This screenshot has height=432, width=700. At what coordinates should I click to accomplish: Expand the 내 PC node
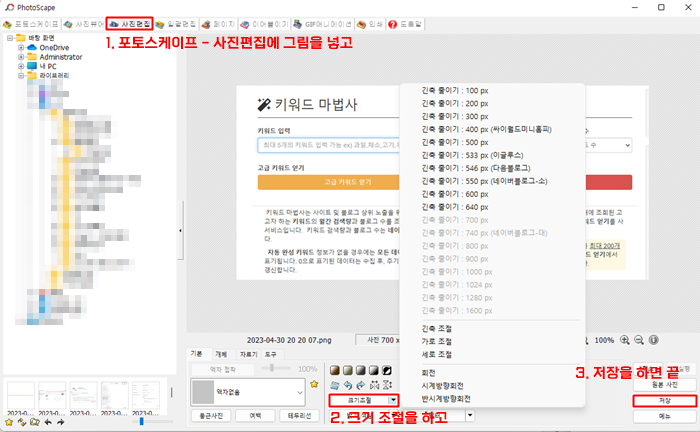21,66
